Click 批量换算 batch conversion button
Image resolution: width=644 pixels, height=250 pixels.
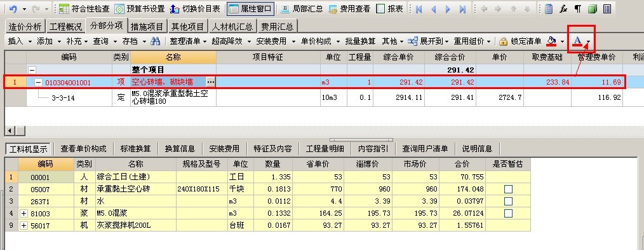tap(360, 41)
